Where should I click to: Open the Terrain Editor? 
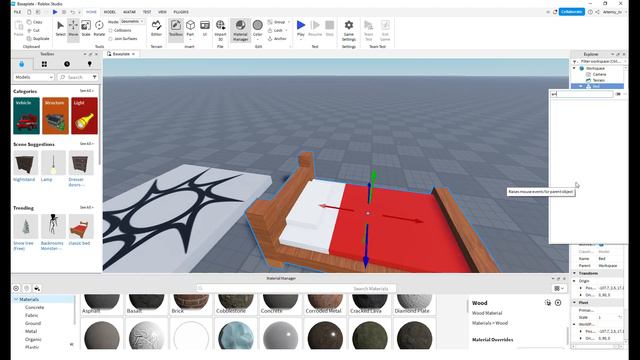pyautogui.click(x=156, y=28)
